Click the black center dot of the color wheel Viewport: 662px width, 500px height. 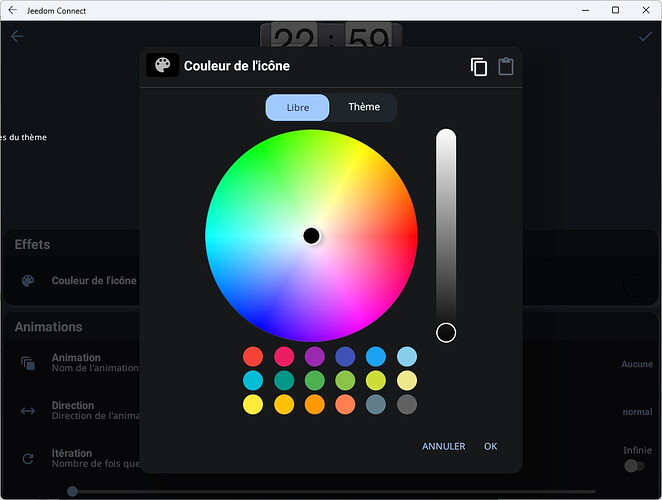[311, 236]
